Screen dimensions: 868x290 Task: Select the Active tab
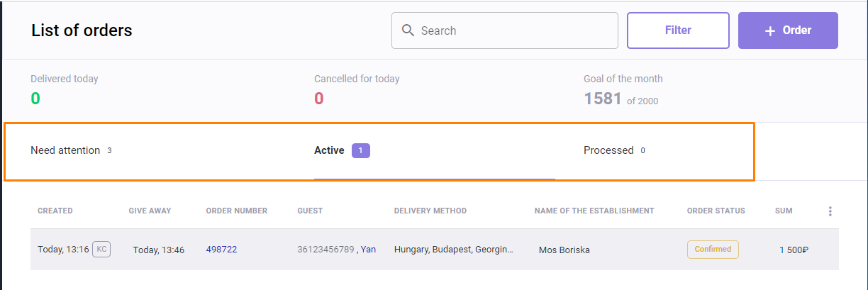click(x=329, y=150)
